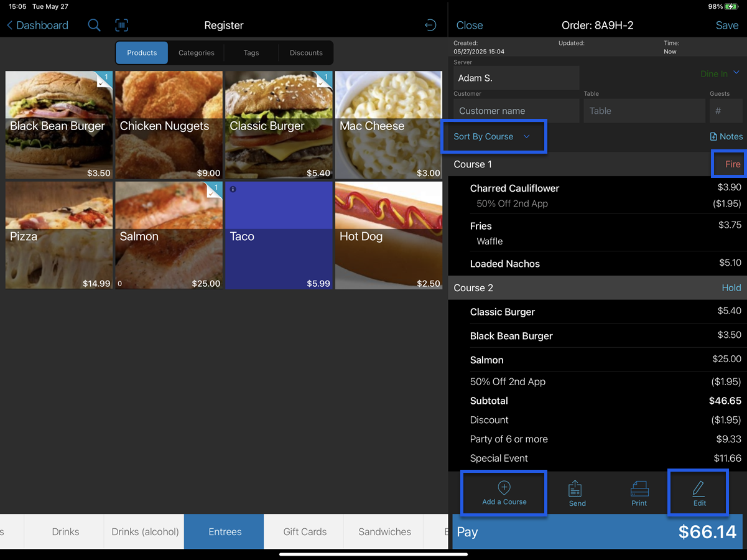Screen dimensions: 747x560
Task: Click the Guests number field
Action: tap(726, 111)
